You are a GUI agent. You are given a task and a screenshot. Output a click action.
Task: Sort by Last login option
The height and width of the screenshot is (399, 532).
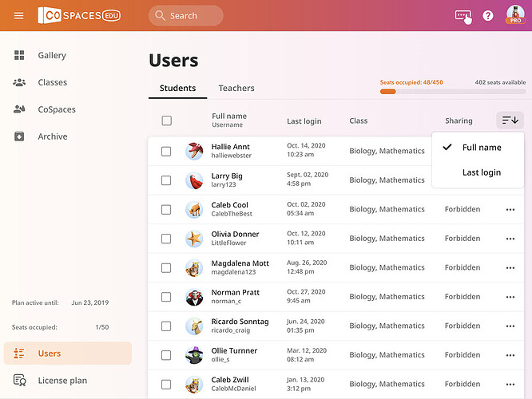pyautogui.click(x=478, y=172)
